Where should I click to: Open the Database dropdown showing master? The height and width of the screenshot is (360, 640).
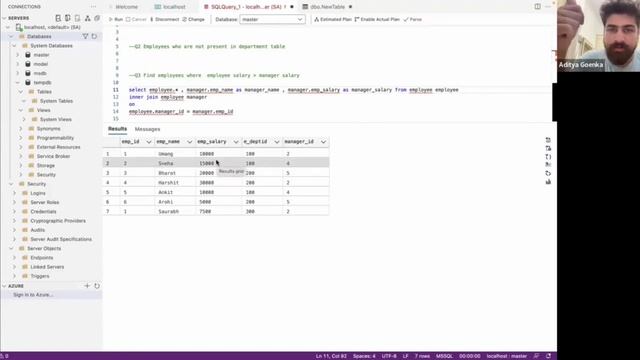[x=272, y=19]
